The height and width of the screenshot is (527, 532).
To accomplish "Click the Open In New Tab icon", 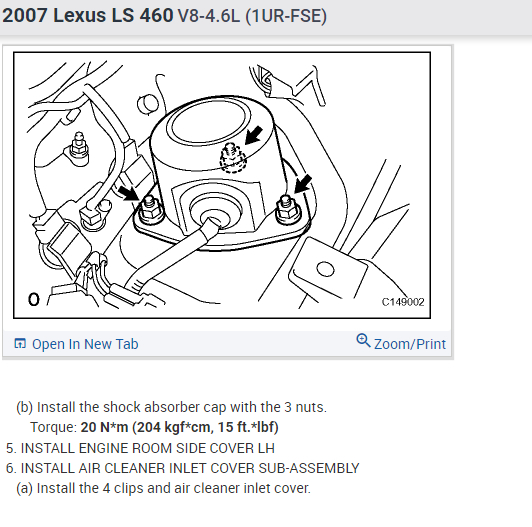I will tap(20, 343).
